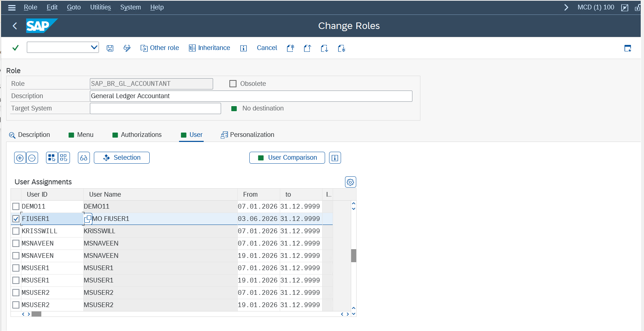The image size is (644, 331).
Task: Click into the Description input field
Action: coord(251,96)
